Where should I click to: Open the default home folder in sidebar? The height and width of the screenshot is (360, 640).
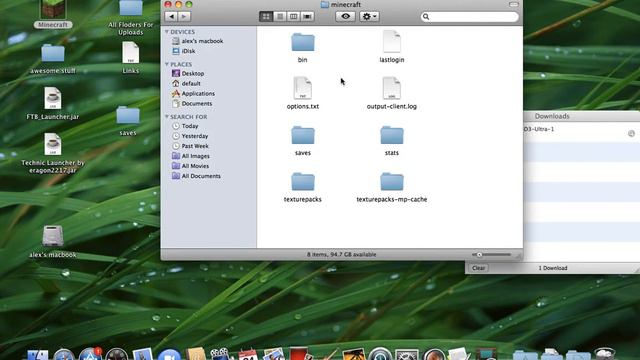pyautogui.click(x=187, y=83)
